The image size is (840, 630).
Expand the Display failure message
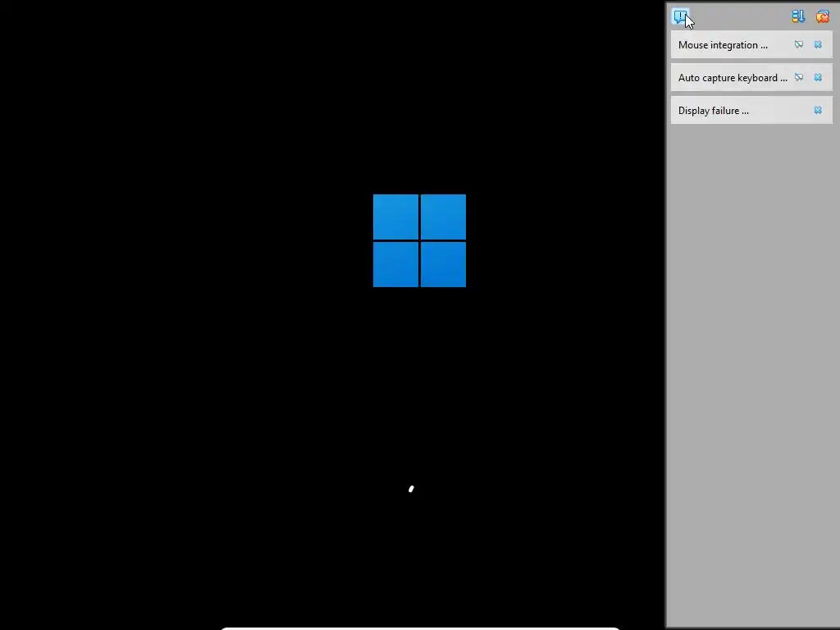(713, 111)
